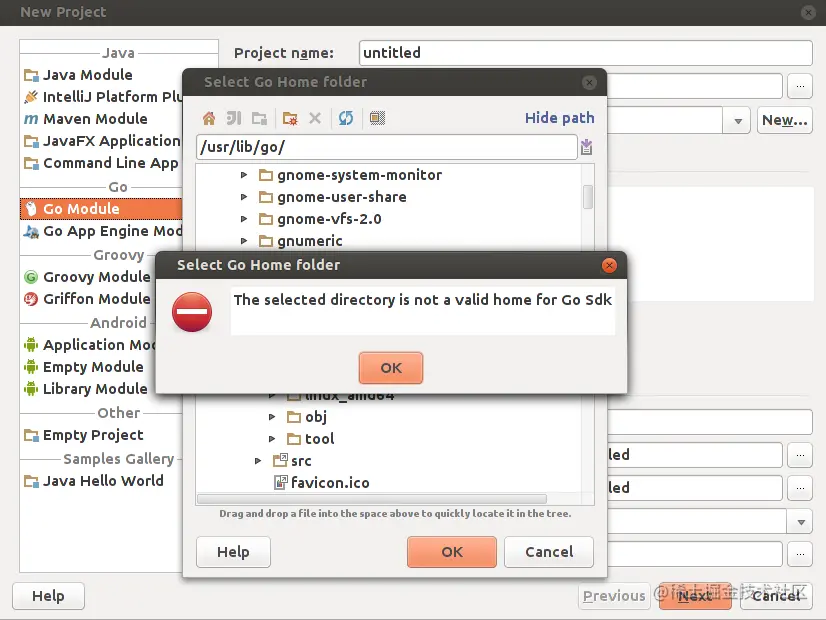Click OK in Select Go Home folder chooser
This screenshot has height=620, width=826.
tap(452, 552)
